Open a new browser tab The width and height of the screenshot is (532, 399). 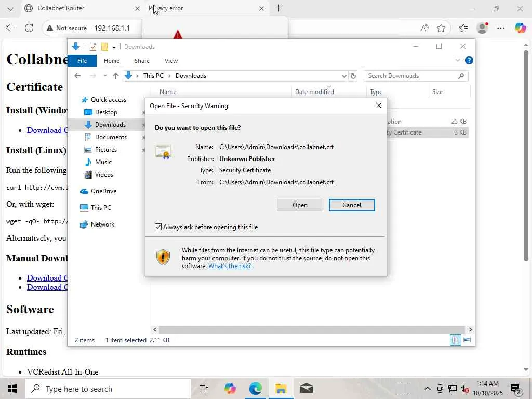pos(278,8)
